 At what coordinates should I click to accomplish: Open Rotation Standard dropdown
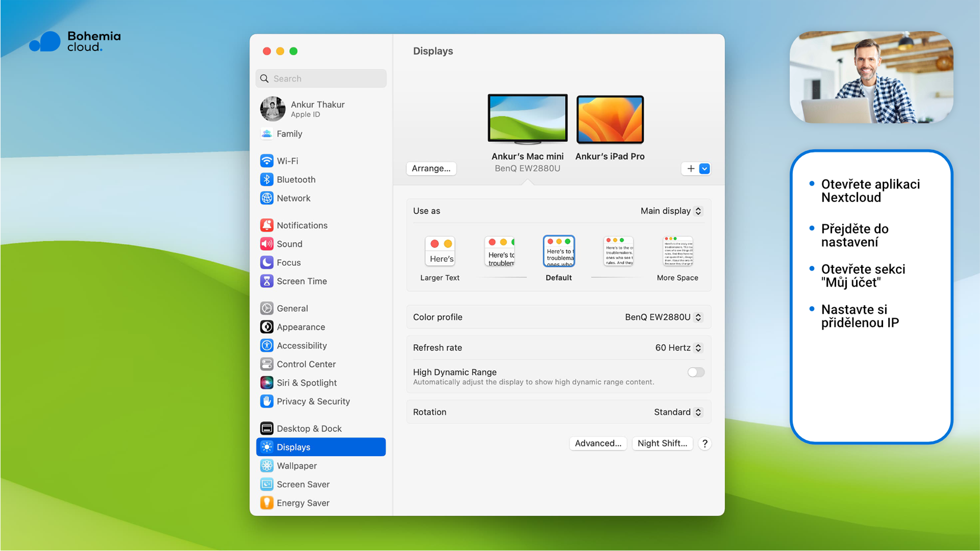click(x=678, y=412)
